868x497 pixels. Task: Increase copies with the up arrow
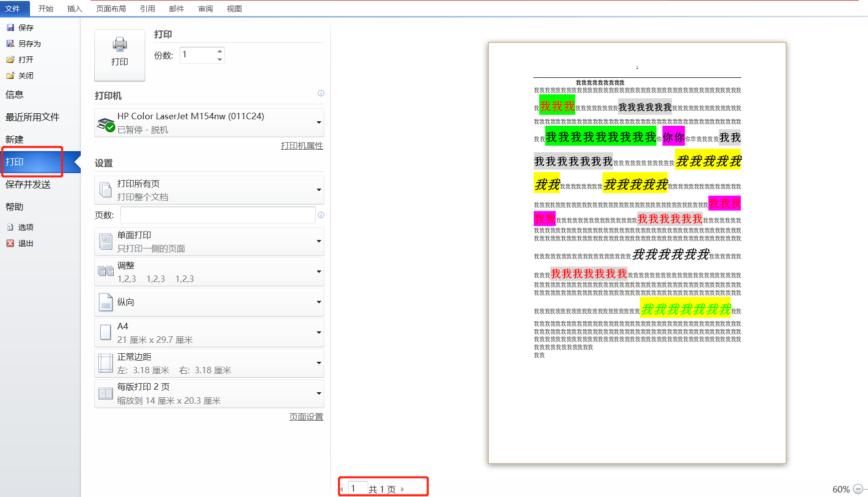coord(219,51)
